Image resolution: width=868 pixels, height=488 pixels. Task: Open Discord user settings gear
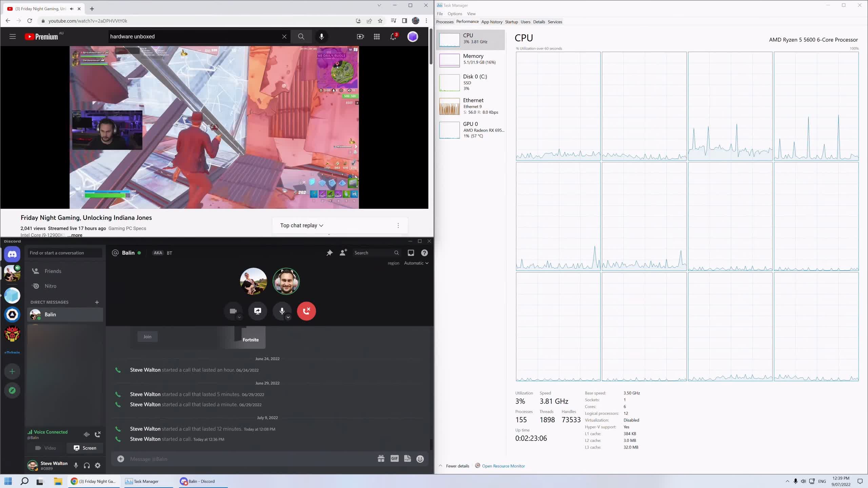click(98, 466)
